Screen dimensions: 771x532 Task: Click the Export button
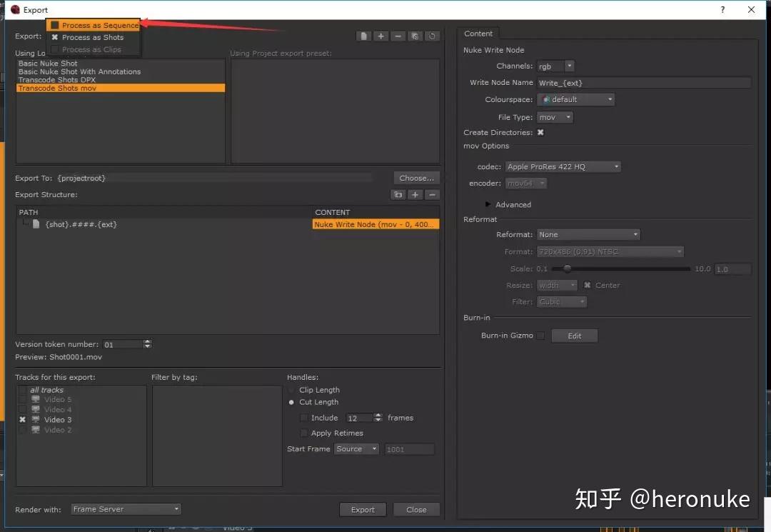[x=363, y=509]
